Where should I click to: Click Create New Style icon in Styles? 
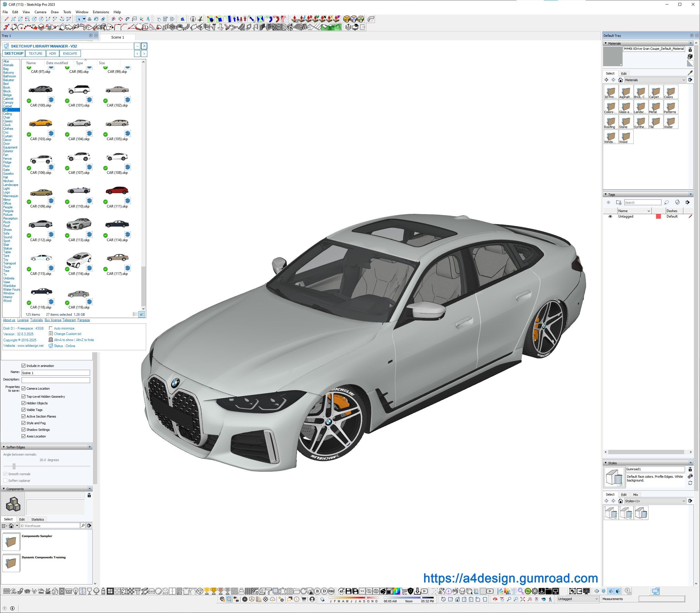[x=690, y=476]
